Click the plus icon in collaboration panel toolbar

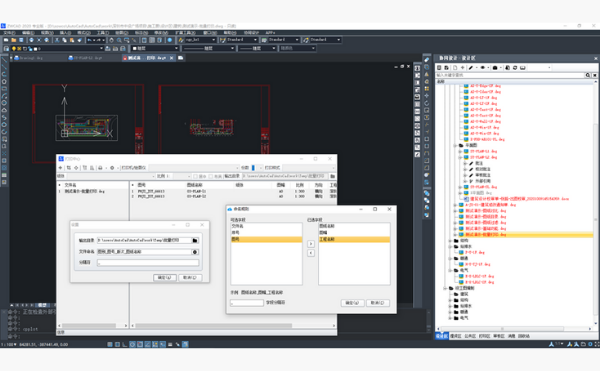point(462,68)
